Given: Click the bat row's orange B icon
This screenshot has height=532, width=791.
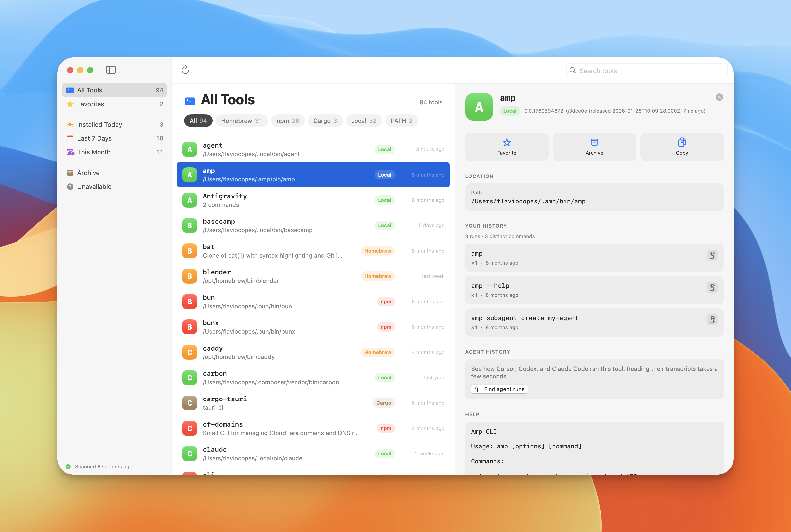Looking at the screenshot, I should click(x=190, y=251).
